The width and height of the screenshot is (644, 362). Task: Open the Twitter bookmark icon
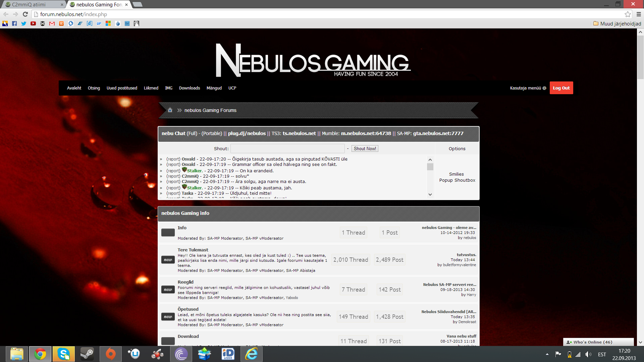pyautogui.click(x=23, y=23)
